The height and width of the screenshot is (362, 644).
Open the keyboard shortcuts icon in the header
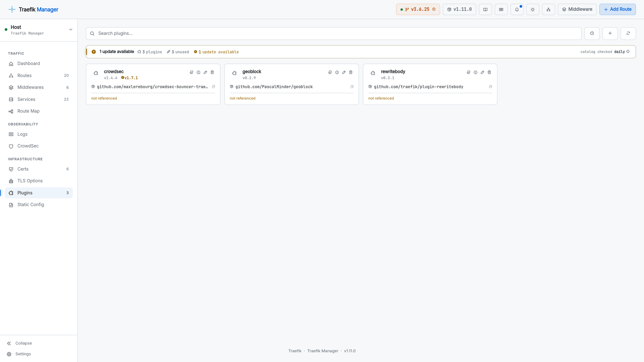tap(501, 9)
